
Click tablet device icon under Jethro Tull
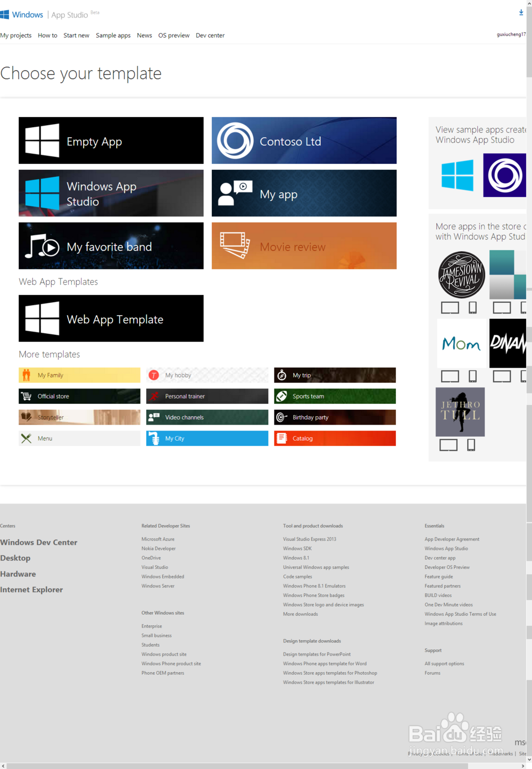pos(448,445)
